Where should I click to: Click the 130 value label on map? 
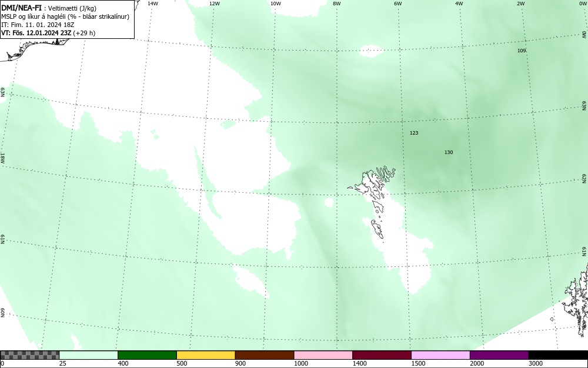(x=449, y=152)
